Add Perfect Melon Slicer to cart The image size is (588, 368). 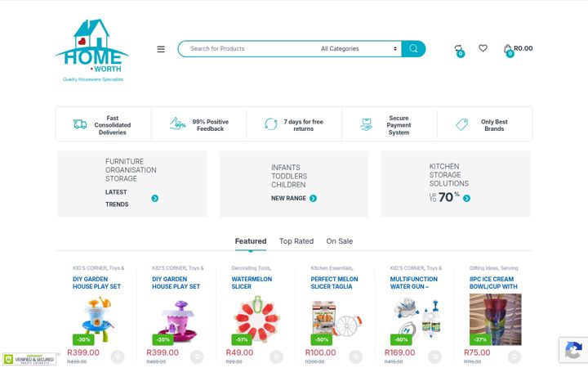355,357
